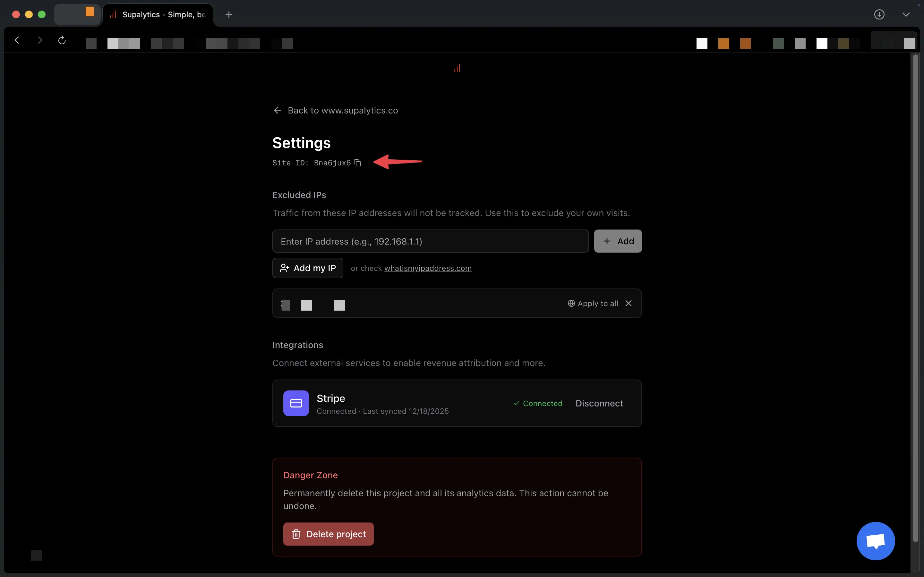Viewport: 924px width, 577px height.
Task: Click the purple Stripe card icon
Action: click(296, 403)
